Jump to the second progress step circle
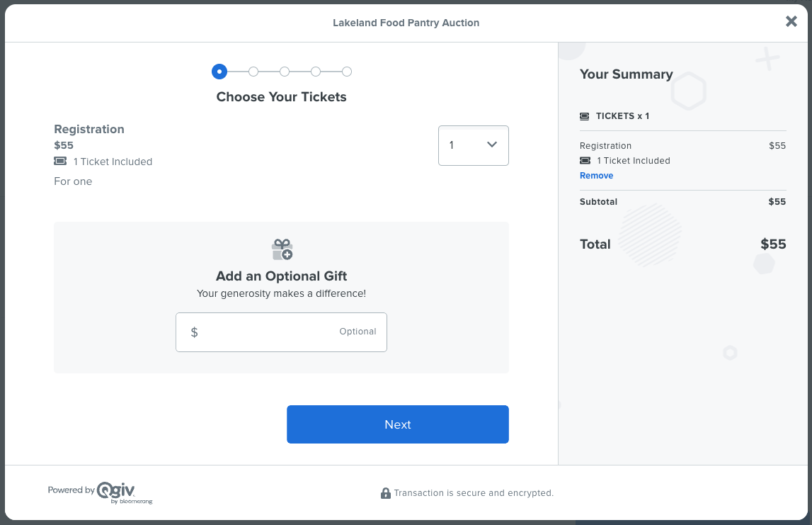This screenshot has width=812, height=525. (253, 72)
